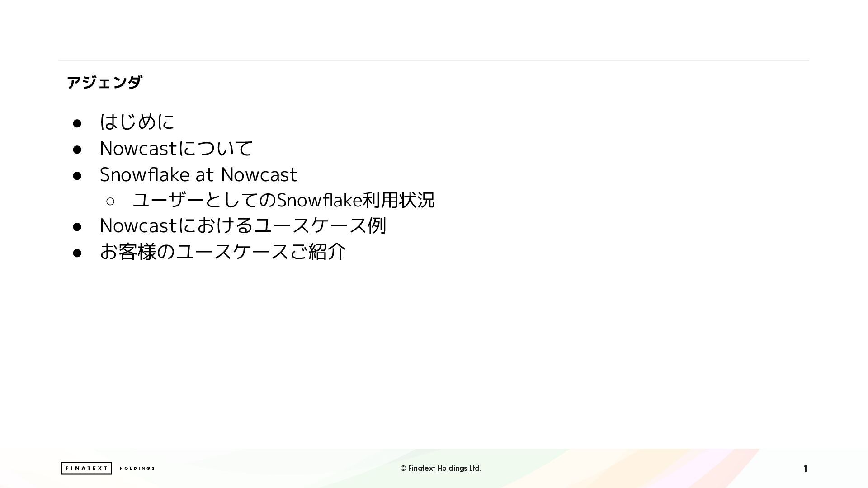Screen dimensions: 868x488
Task: Click the hollow sub-bullet before ユーザーとして
Action: (110, 201)
